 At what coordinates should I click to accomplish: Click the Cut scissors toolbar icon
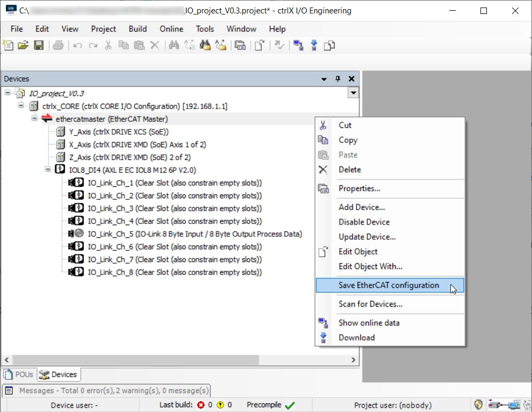coord(108,45)
